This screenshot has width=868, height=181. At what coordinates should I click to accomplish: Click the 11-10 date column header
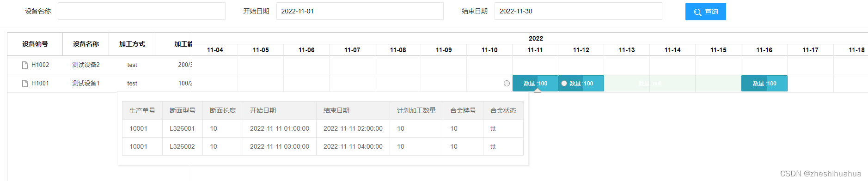(489, 50)
